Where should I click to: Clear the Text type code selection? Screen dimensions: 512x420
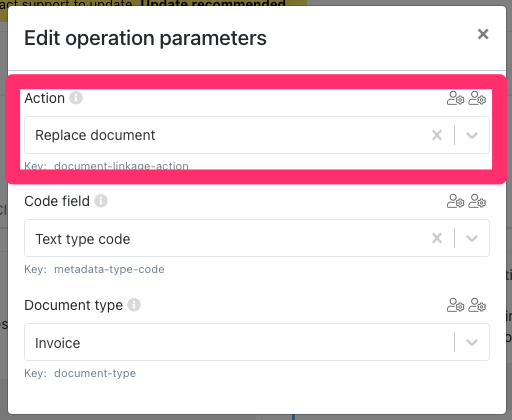point(437,238)
